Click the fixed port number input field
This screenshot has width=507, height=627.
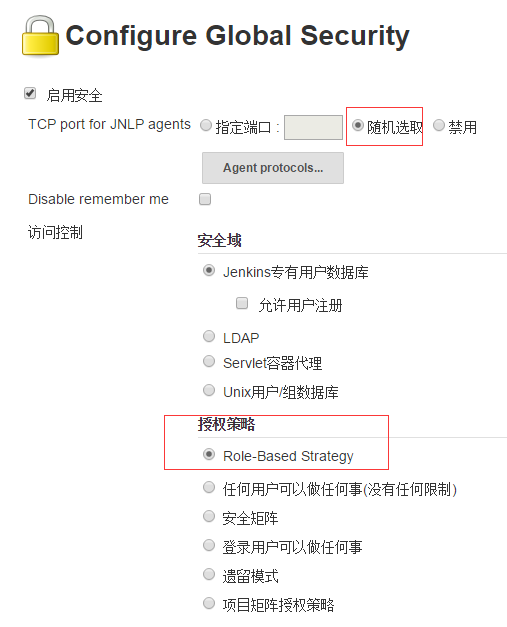313,128
